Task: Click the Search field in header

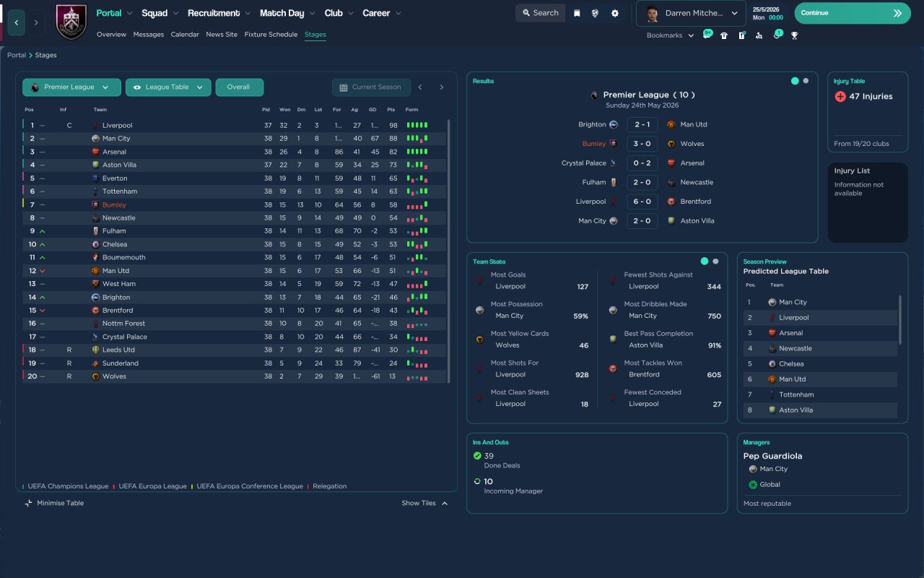Action: click(540, 13)
